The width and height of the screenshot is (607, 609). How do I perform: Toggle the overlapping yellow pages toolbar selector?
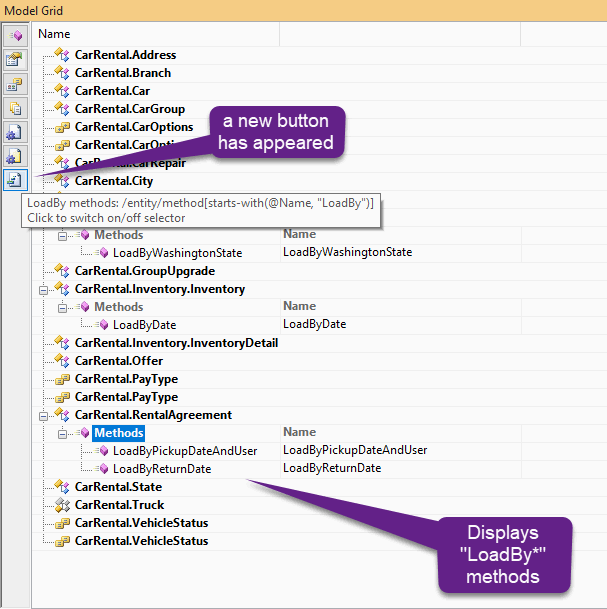click(15, 108)
